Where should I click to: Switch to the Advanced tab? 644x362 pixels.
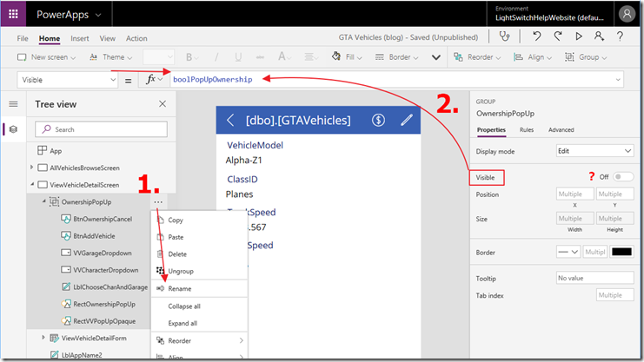[x=561, y=129]
